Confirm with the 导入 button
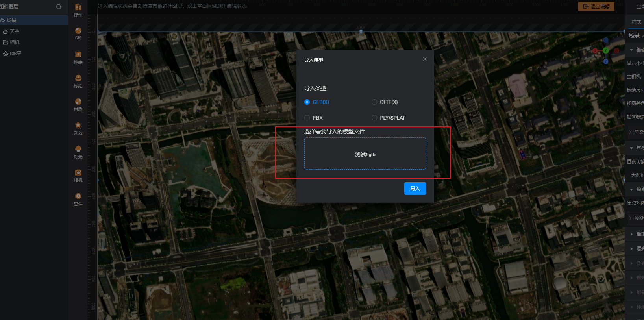The width and height of the screenshot is (644, 320). coord(415,189)
